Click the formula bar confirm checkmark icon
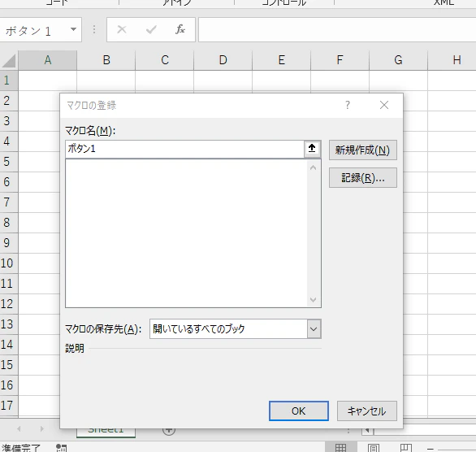476x452 pixels. tap(151, 29)
